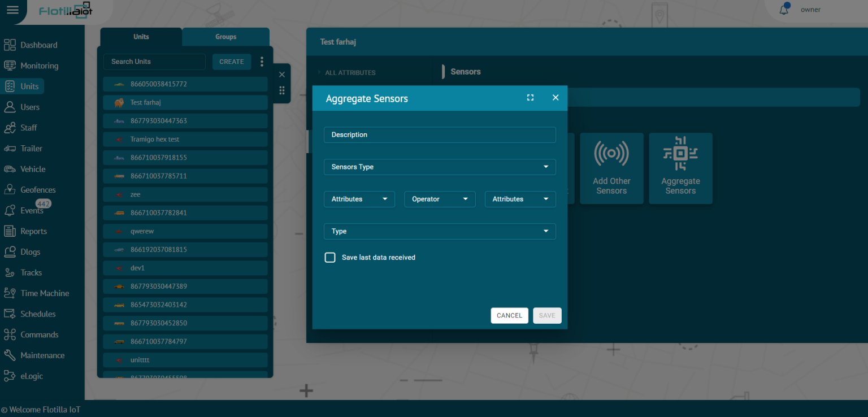Viewport: 868px width, 417px height.
Task: Click the CANCEL button
Action: (509, 316)
